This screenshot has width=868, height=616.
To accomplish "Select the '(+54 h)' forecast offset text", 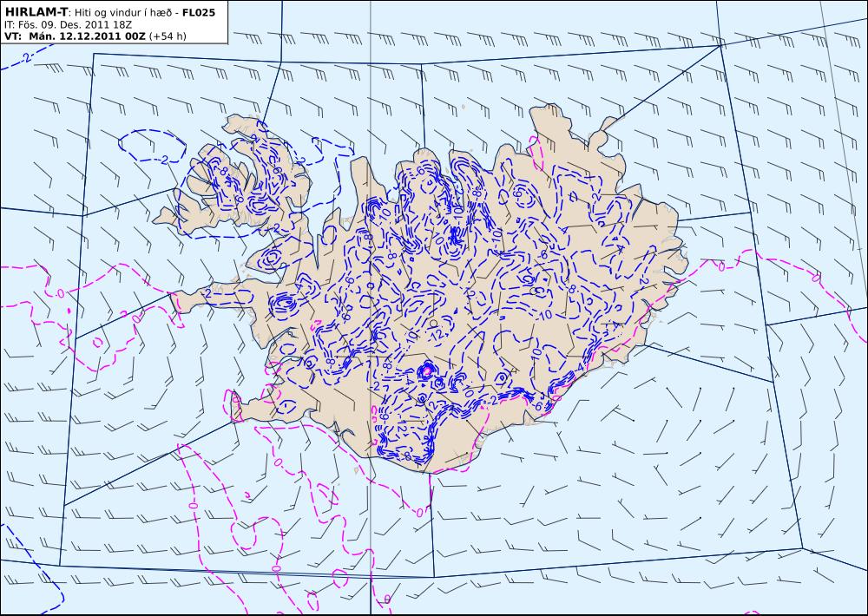I will pyautogui.click(x=168, y=36).
